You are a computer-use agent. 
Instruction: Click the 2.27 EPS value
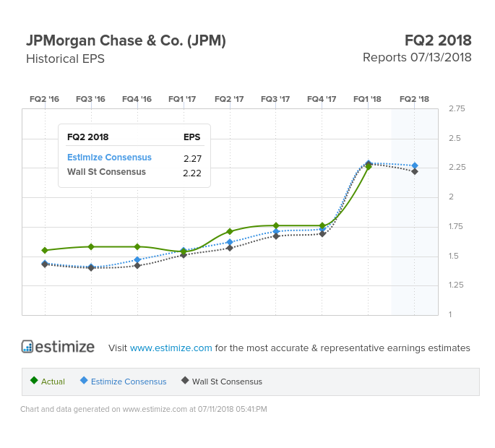192,158
